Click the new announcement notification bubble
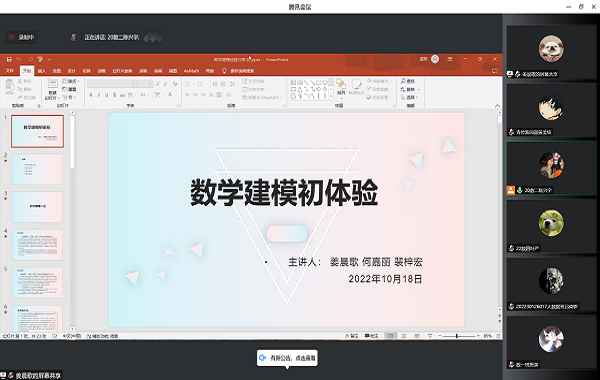The width and height of the screenshot is (600, 380). (287, 358)
